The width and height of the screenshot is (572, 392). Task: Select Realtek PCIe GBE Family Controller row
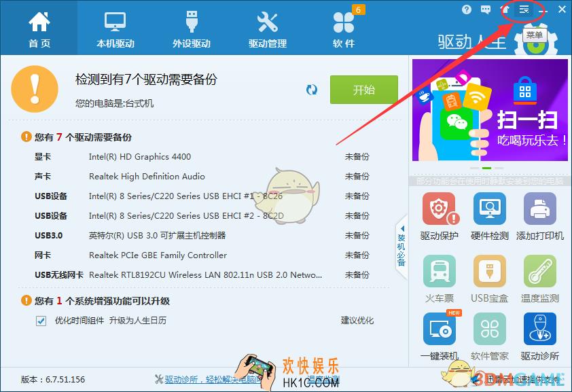(x=202, y=255)
